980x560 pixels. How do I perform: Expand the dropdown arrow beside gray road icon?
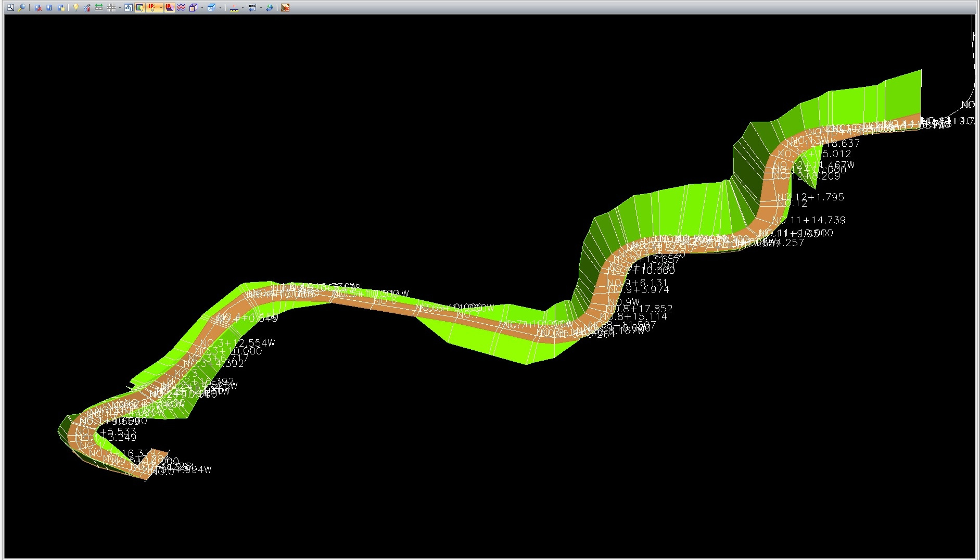[x=120, y=8]
